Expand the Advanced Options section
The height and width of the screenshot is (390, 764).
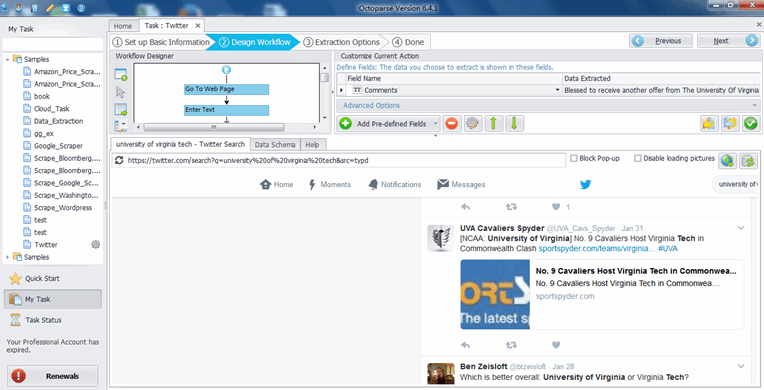pyautogui.click(x=548, y=105)
